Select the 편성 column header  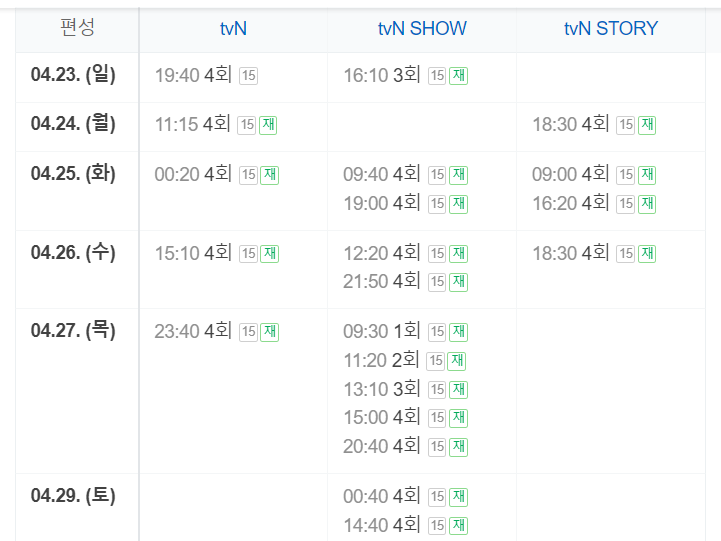77,27
